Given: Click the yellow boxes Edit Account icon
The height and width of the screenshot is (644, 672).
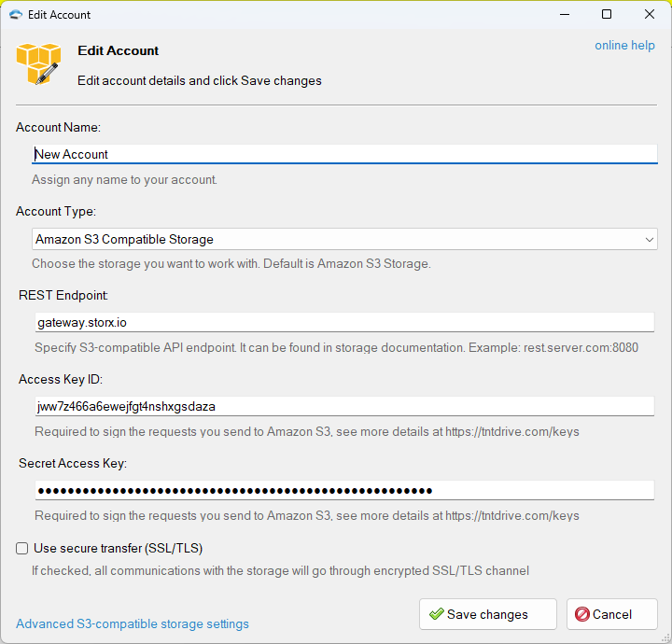Looking at the screenshot, I should 38,63.
